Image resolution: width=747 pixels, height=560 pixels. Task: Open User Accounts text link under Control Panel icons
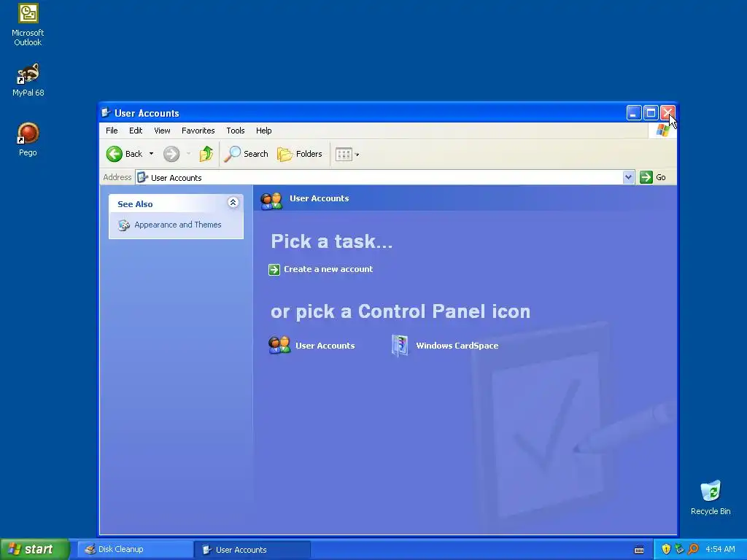(x=325, y=346)
